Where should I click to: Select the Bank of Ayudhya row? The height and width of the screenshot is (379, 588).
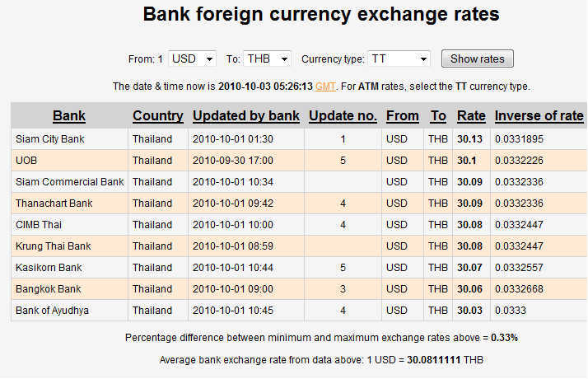point(52,310)
